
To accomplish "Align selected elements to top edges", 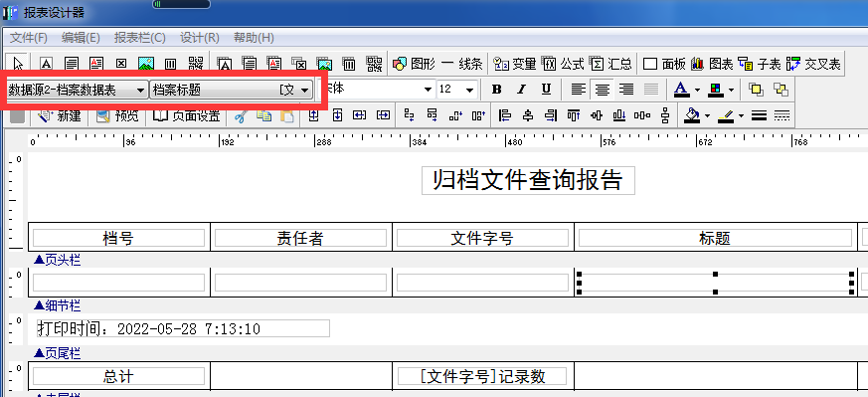I will click(x=574, y=115).
